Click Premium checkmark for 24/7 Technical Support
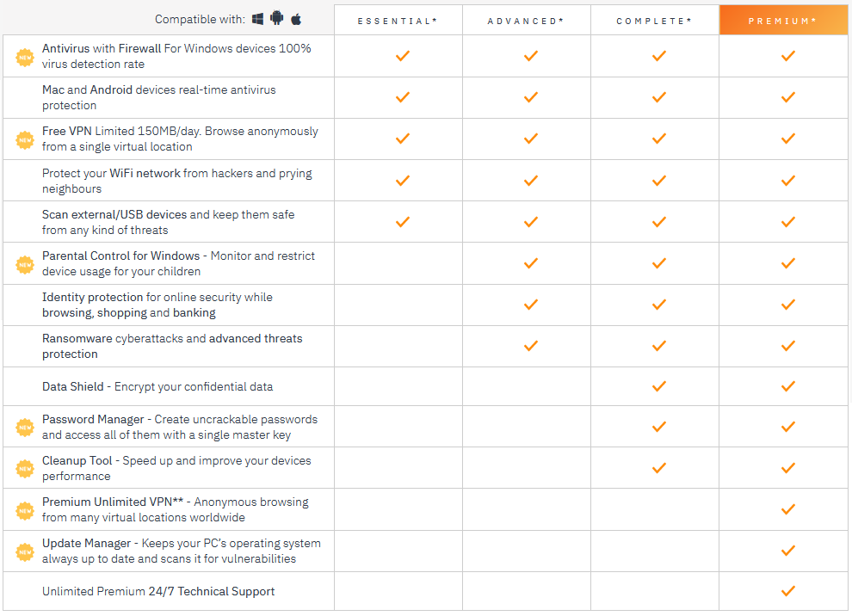852x616 pixels. click(x=788, y=590)
